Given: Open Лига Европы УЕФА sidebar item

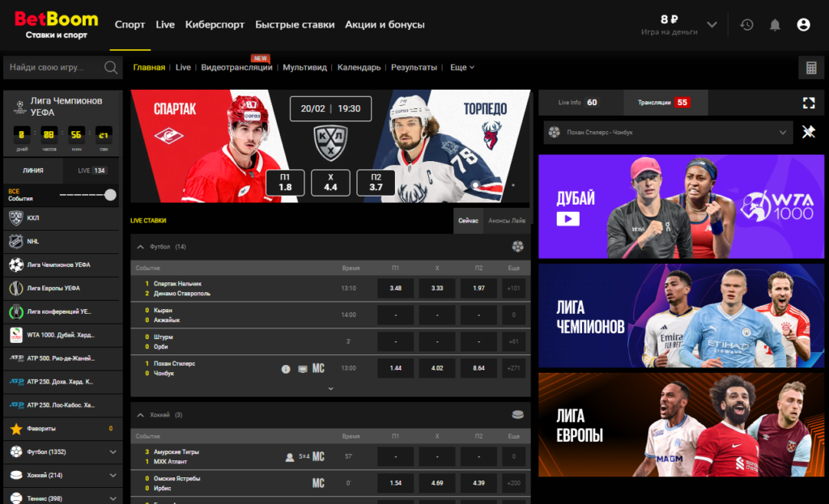Looking at the screenshot, I should [x=62, y=289].
